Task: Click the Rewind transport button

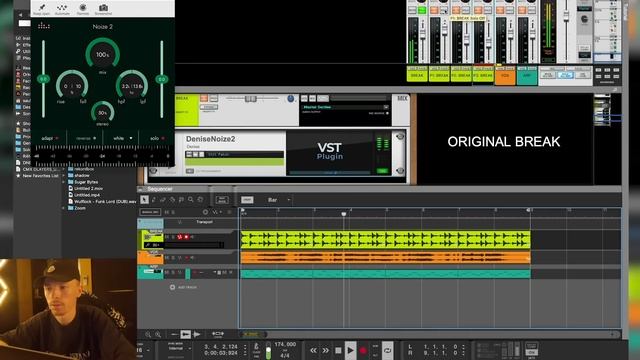Action: [x=313, y=350]
